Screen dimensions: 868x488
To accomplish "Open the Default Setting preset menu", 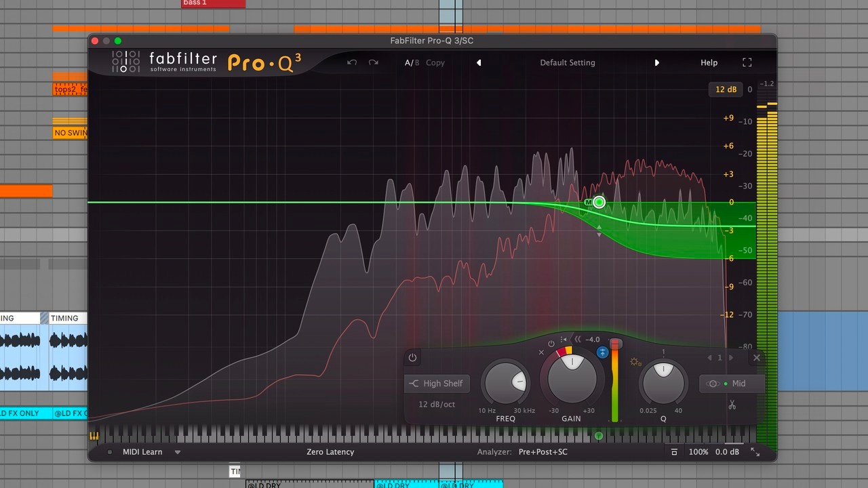I will 568,62.
